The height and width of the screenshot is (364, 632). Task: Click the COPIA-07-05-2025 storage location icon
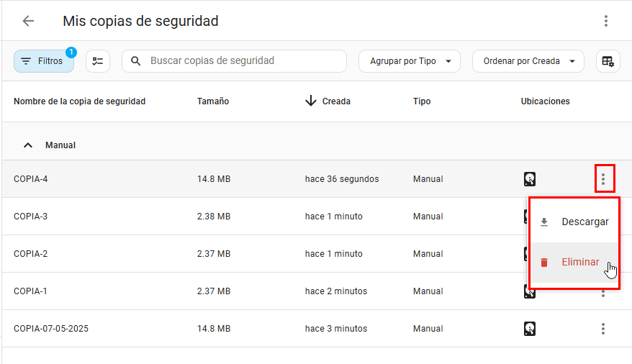click(x=530, y=329)
